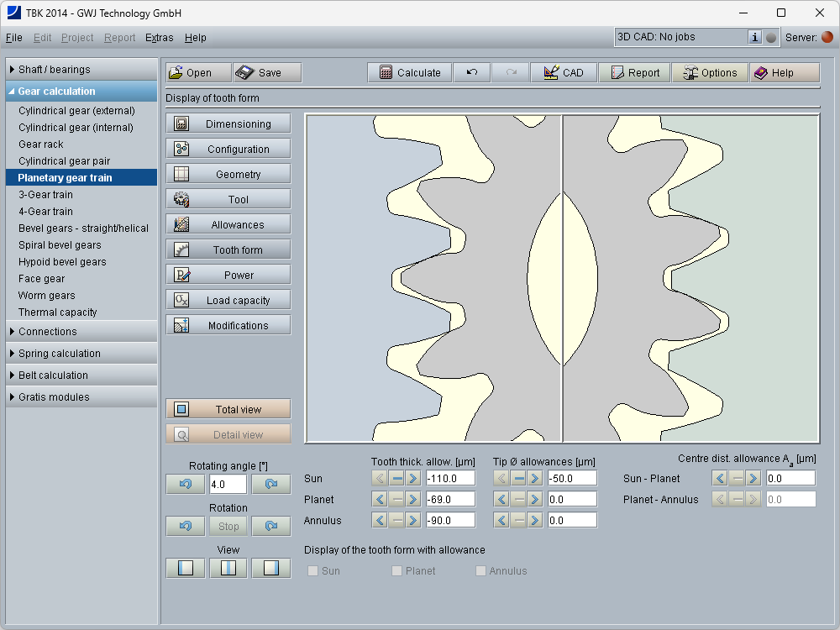Screen dimensions: 840x630
Task: Increase Sun tooth thickness allowance with right arrow
Action: coord(412,478)
